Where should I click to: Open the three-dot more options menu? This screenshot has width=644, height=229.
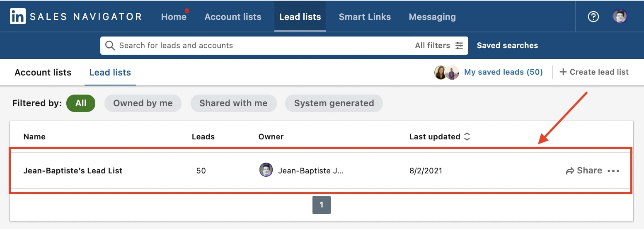point(613,171)
